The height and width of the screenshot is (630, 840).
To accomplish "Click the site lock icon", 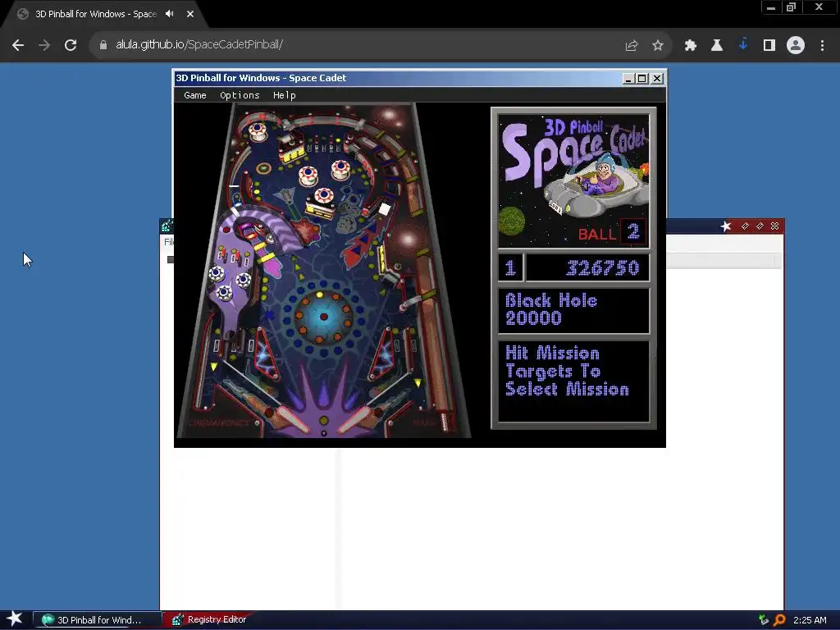I will pos(103,46).
